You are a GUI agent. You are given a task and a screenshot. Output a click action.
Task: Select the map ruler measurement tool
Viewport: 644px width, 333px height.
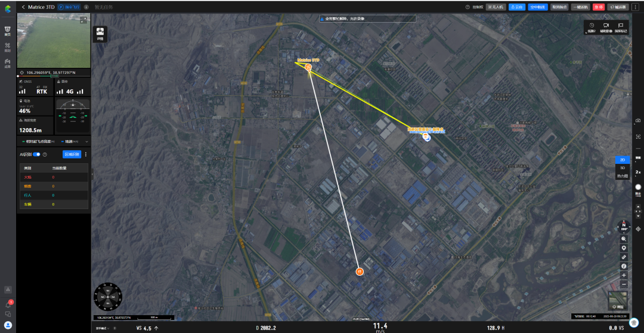tap(624, 257)
